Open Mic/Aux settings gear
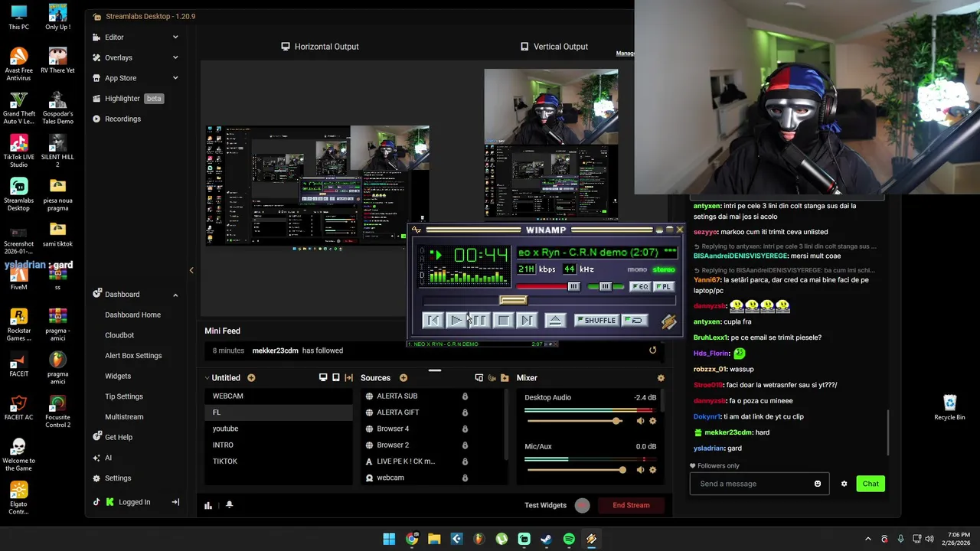980x551 pixels. (653, 470)
